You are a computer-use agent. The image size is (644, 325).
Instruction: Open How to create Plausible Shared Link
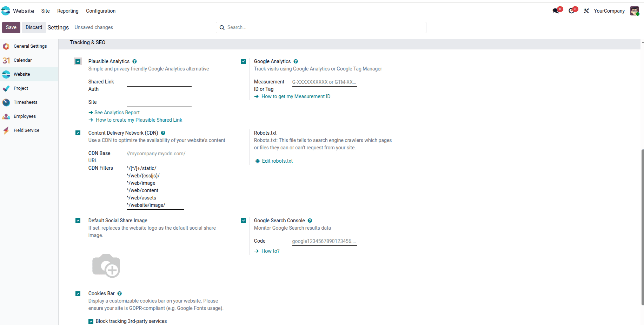[135, 120]
